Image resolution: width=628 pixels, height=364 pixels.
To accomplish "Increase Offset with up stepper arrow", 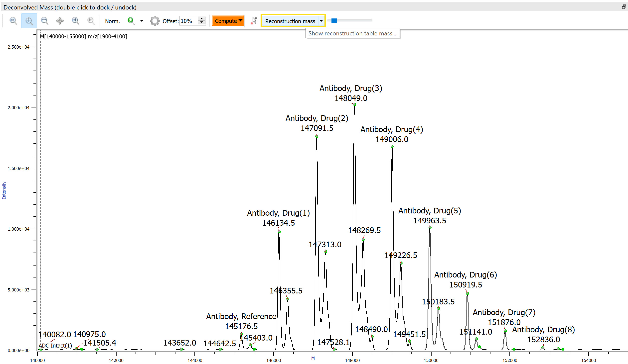I will (x=202, y=18).
